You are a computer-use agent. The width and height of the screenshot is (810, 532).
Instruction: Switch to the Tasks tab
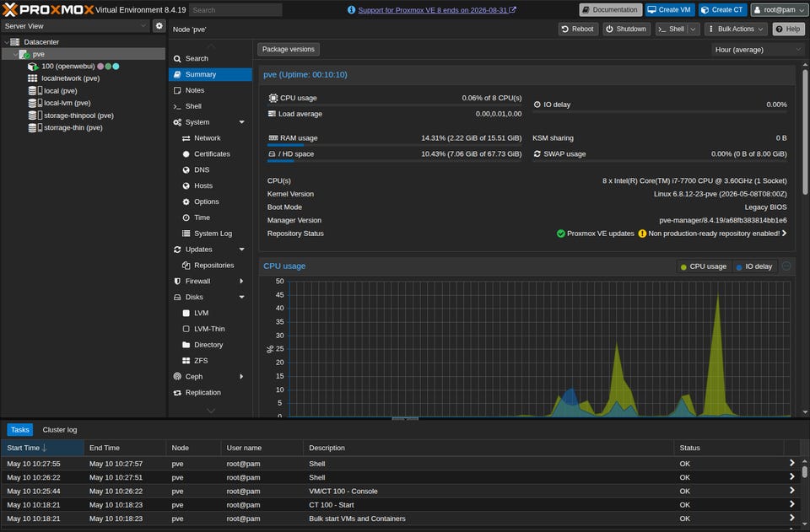pos(20,430)
